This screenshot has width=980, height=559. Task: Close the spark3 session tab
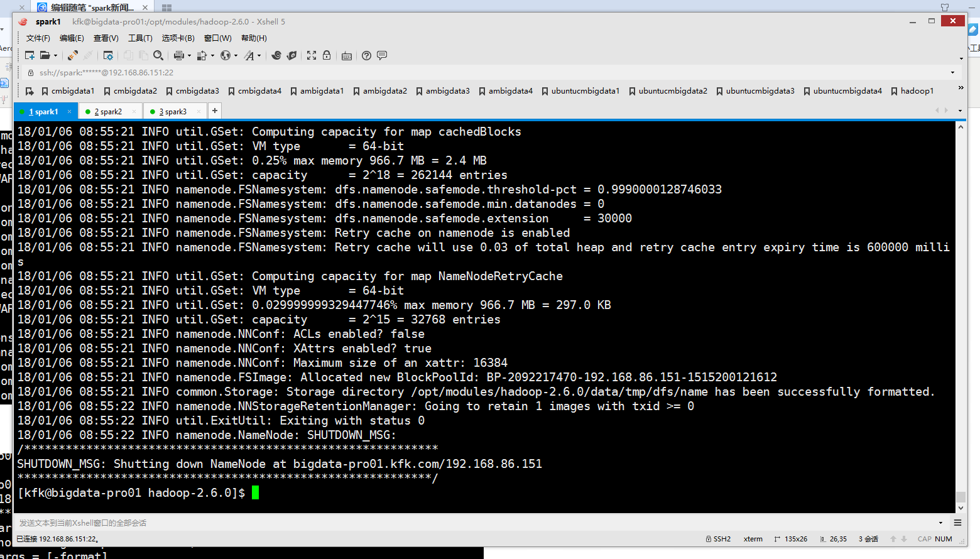pos(199,112)
